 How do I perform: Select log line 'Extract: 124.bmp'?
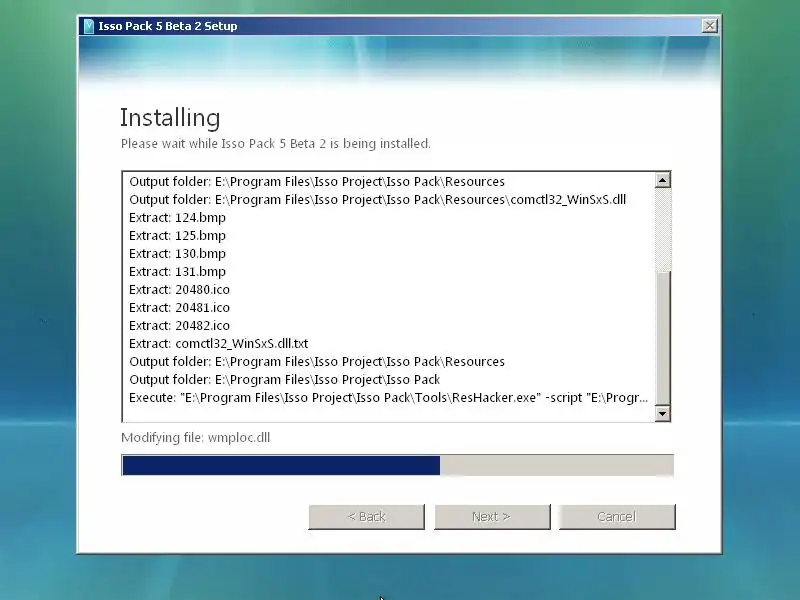[177, 218]
